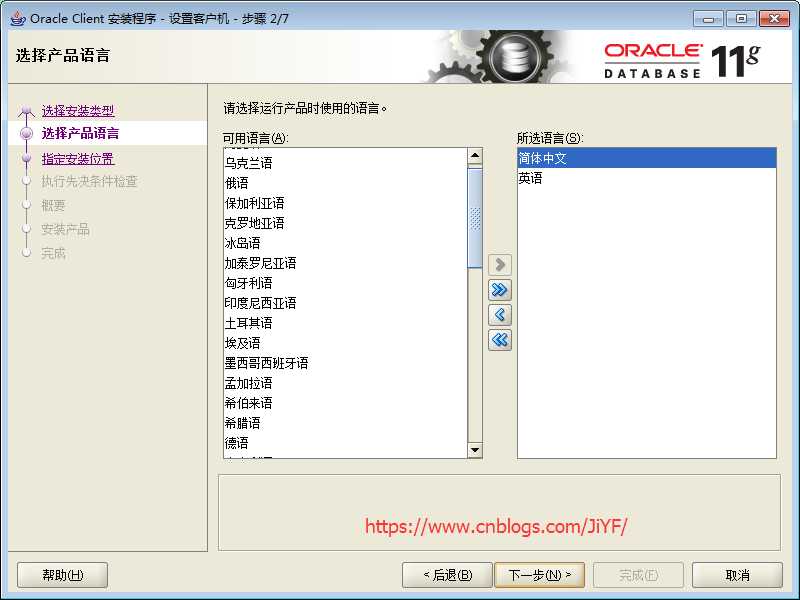Close the Oracle Client installer window
The height and width of the screenshot is (600, 800).
pyautogui.click(x=774, y=19)
